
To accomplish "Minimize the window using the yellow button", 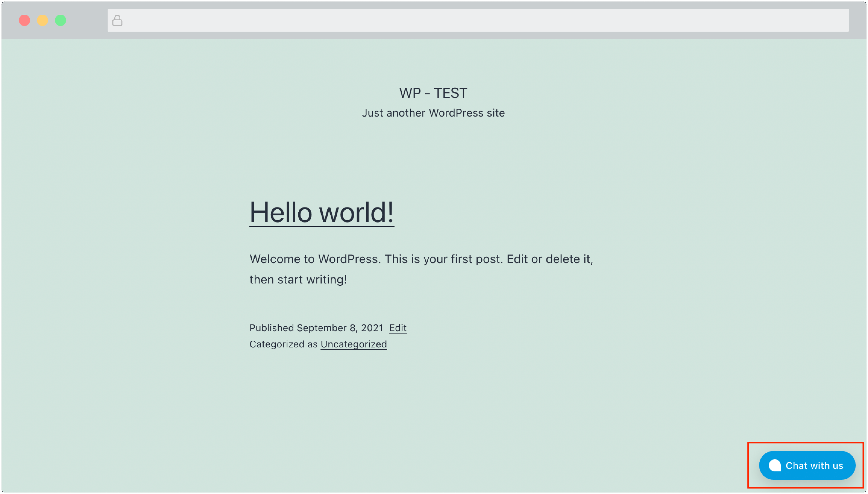I will [42, 20].
